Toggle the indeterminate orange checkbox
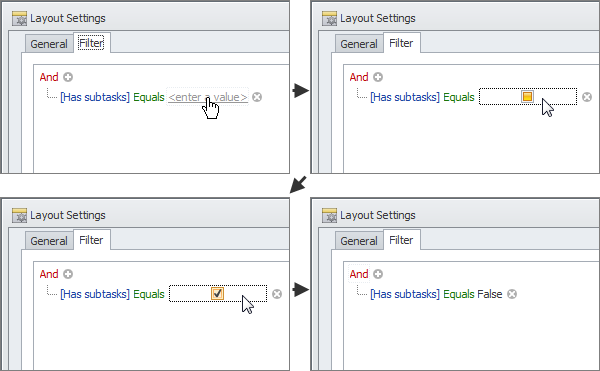The width and height of the screenshot is (600, 371). [527, 96]
